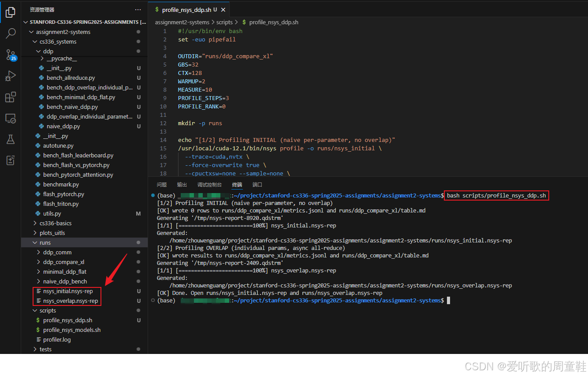
Task: Click the scripts breadcrumb segment
Action: pos(224,22)
